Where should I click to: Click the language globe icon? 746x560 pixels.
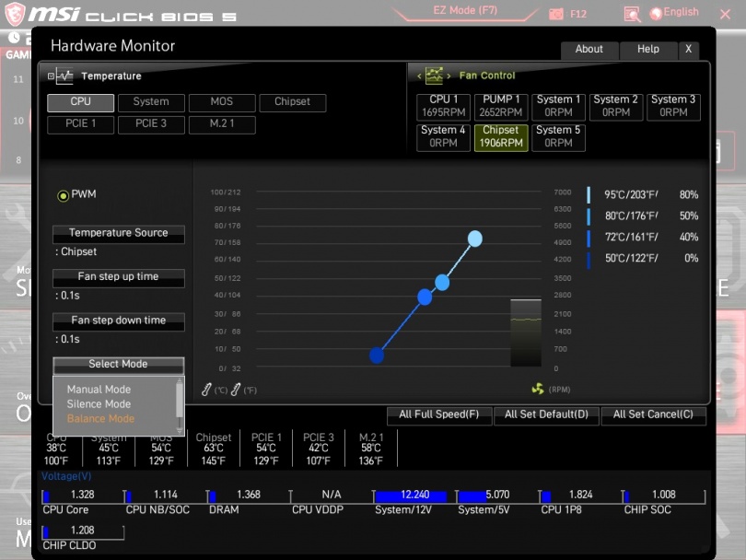tap(656, 13)
